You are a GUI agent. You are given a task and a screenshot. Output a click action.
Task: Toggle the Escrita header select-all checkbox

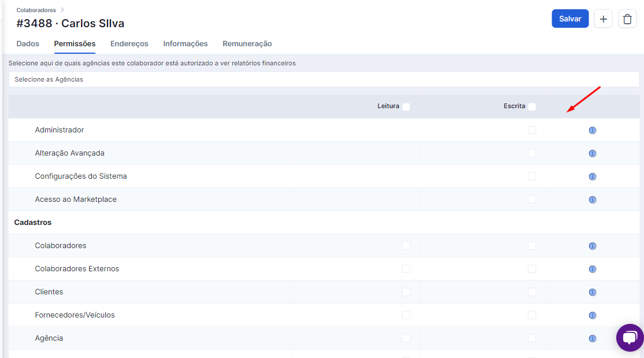[532, 107]
